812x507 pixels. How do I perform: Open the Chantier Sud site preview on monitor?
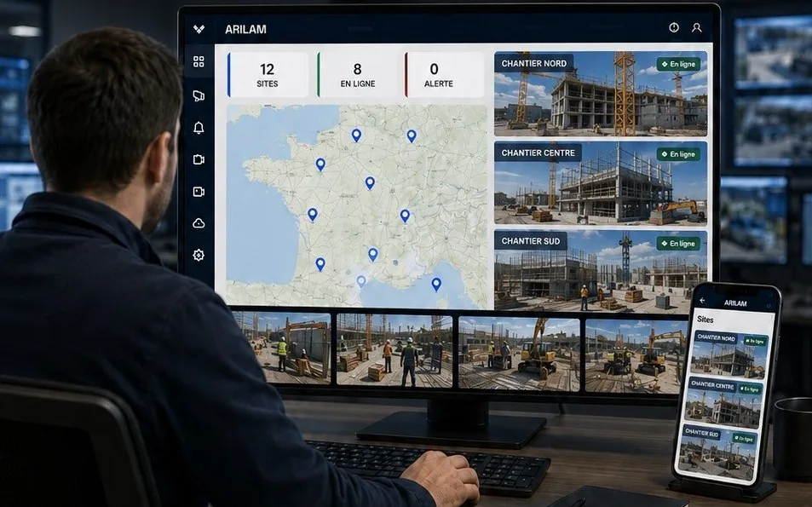point(601,271)
